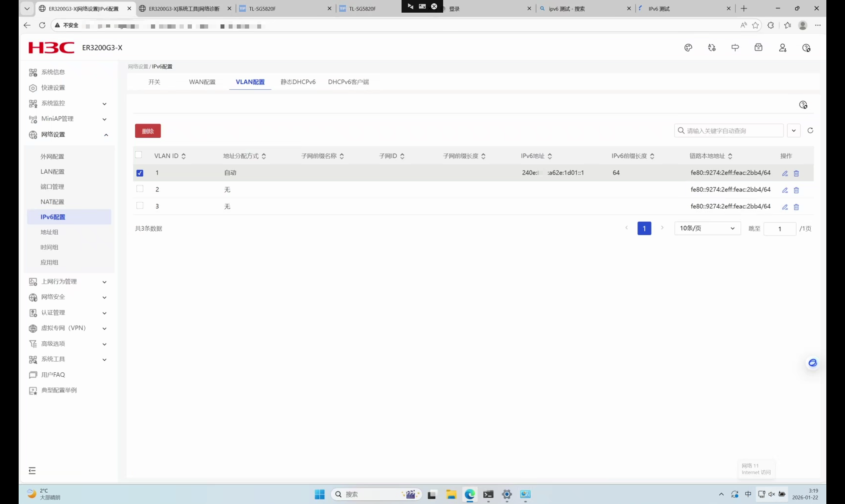845x504 pixels.
Task: Open LAN配置 in the sidebar
Action: [52, 172]
